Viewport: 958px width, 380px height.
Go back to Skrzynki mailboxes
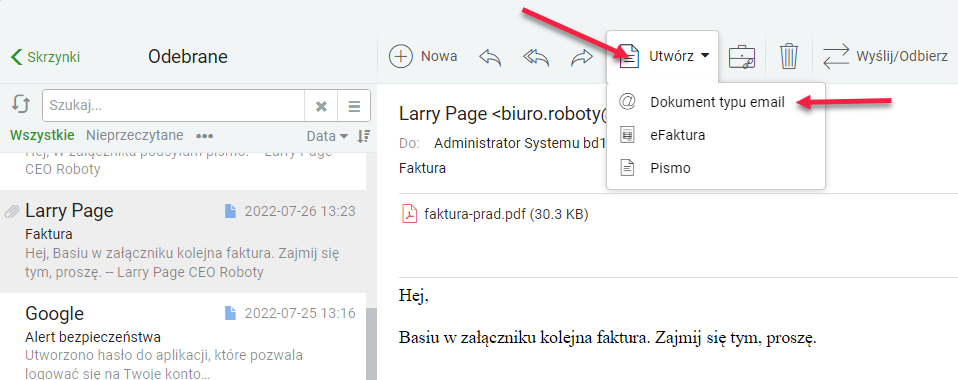(45, 57)
